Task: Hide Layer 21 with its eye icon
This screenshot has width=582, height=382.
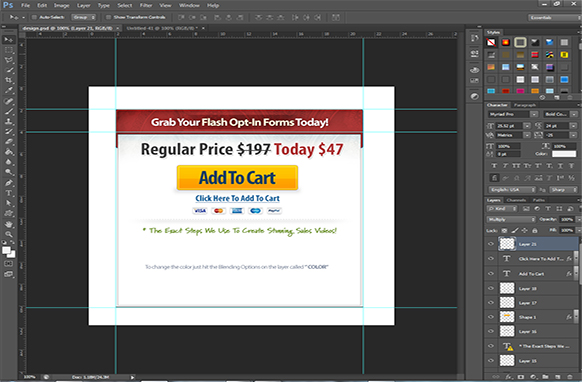Action: tap(491, 244)
